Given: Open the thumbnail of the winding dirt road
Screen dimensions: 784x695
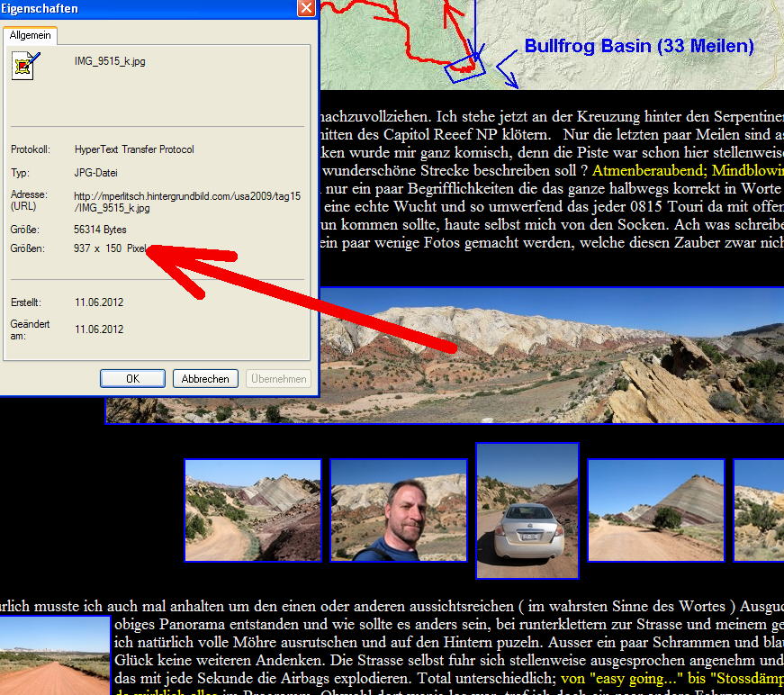Looking at the screenshot, I should coord(253,510).
